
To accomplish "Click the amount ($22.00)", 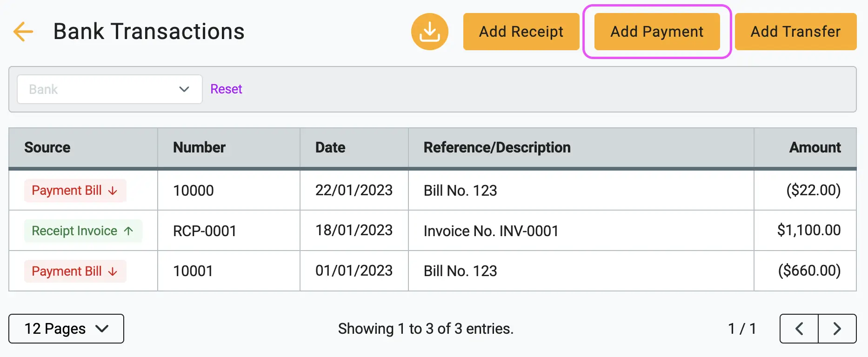I will (x=814, y=190).
